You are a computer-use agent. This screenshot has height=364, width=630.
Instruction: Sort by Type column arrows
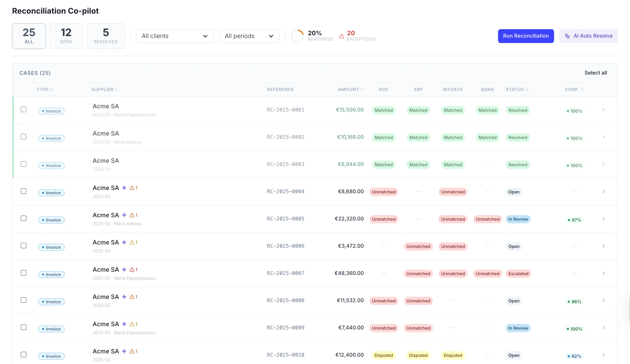[52, 89]
